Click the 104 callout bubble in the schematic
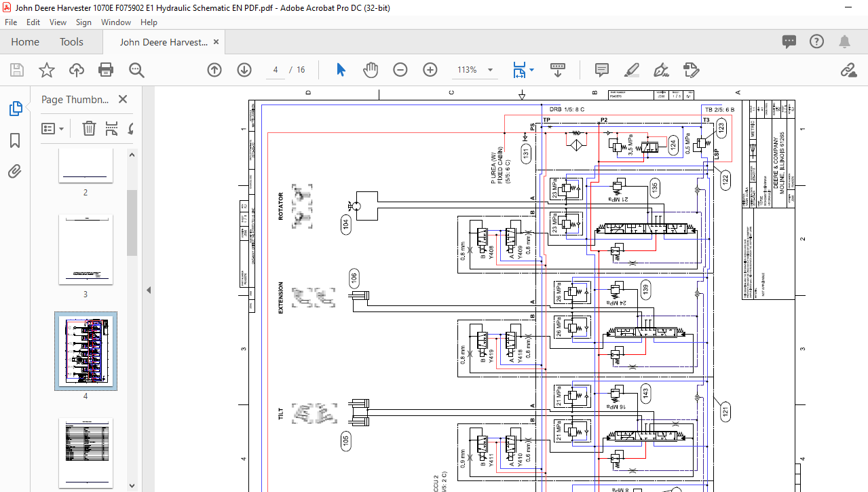 pos(346,223)
